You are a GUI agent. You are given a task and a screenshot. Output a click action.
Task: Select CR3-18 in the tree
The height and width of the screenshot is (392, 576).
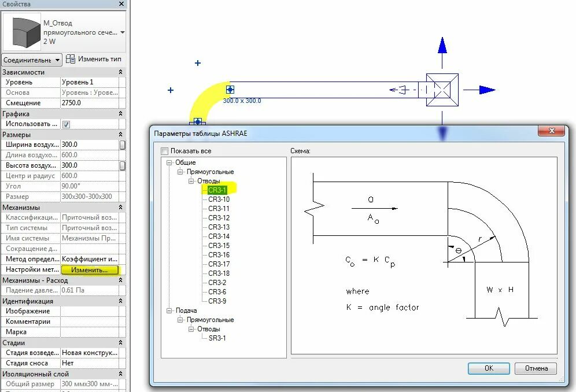(219, 273)
